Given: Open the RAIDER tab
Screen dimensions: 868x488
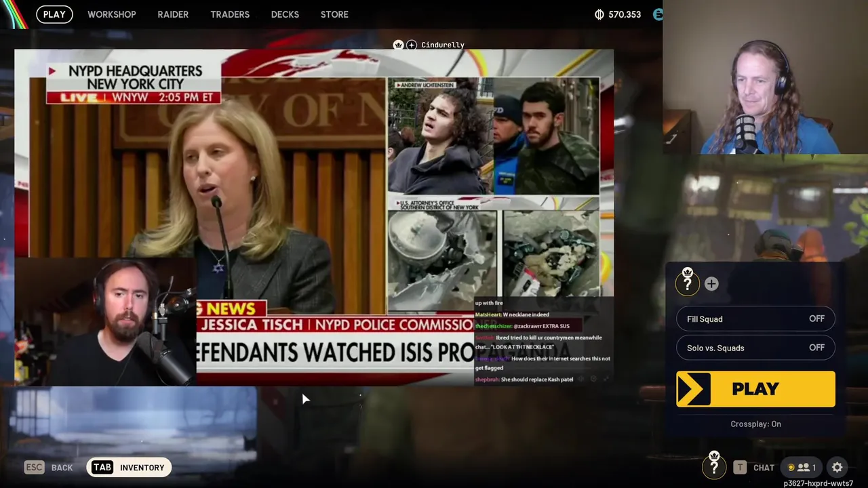Looking at the screenshot, I should point(173,14).
